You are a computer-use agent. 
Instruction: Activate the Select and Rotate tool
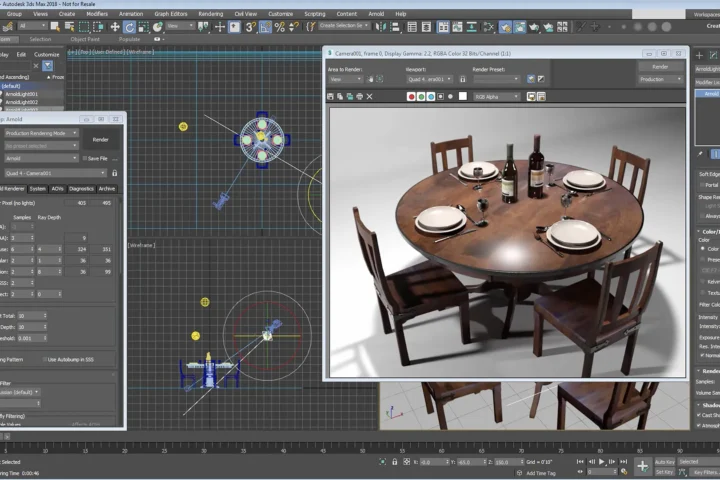coord(129,28)
